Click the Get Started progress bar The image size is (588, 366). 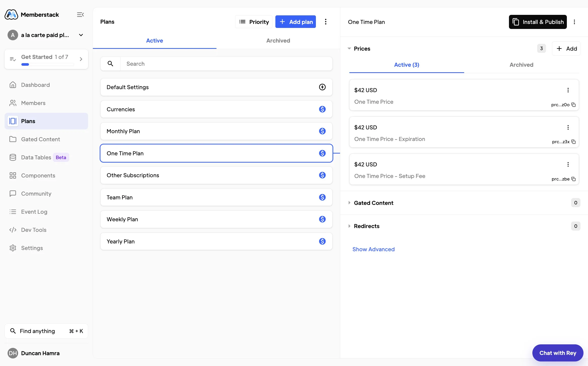[47, 64]
